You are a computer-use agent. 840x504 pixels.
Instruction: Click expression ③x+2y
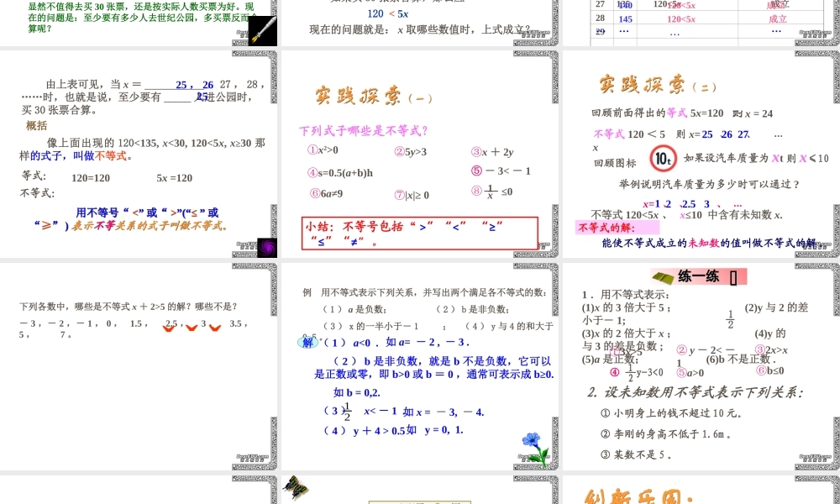coord(492,151)
